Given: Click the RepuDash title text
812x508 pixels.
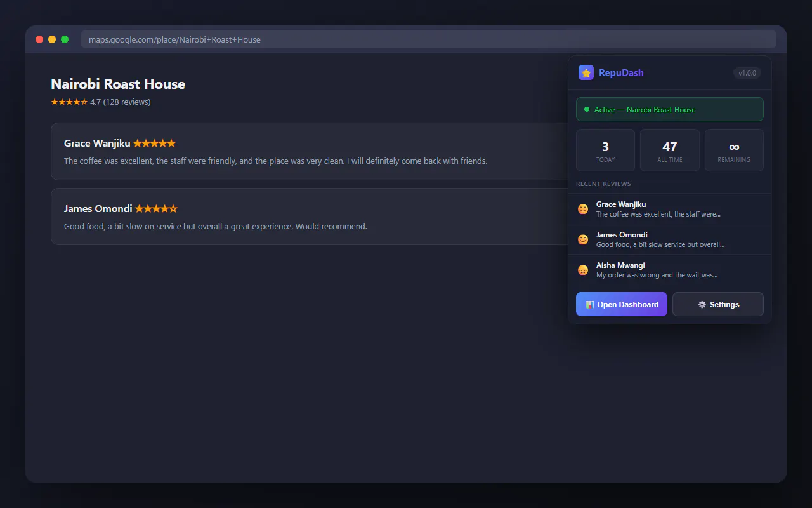Looking at the screenshot, I should point(621,73).
